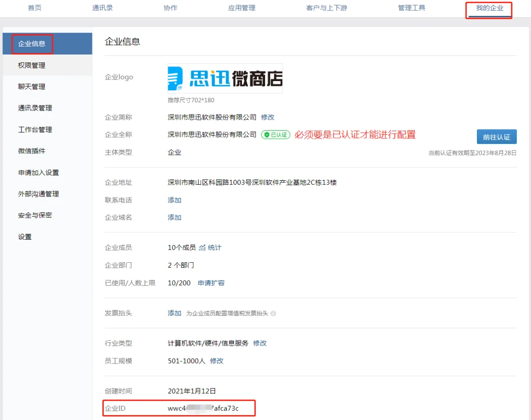Click 创建时间 value 2021年1月12日
Image resolution: width=531 pixels, height=420 pixels.
pyautogui.click(x=192, y=391)
